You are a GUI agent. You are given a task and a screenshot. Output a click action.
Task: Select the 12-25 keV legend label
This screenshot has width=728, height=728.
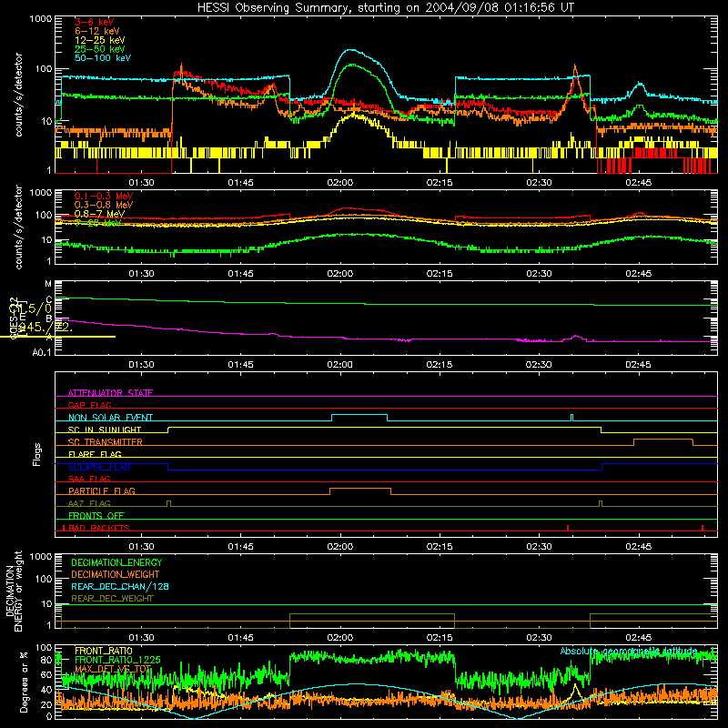point(100,40)
